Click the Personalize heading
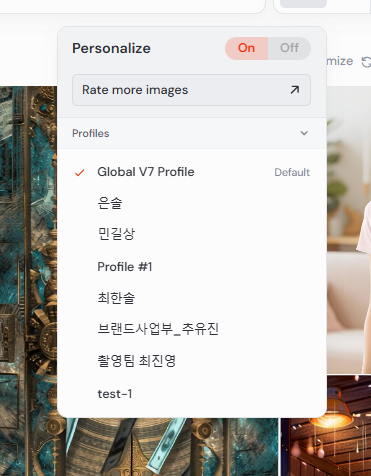 pos(111,48)
